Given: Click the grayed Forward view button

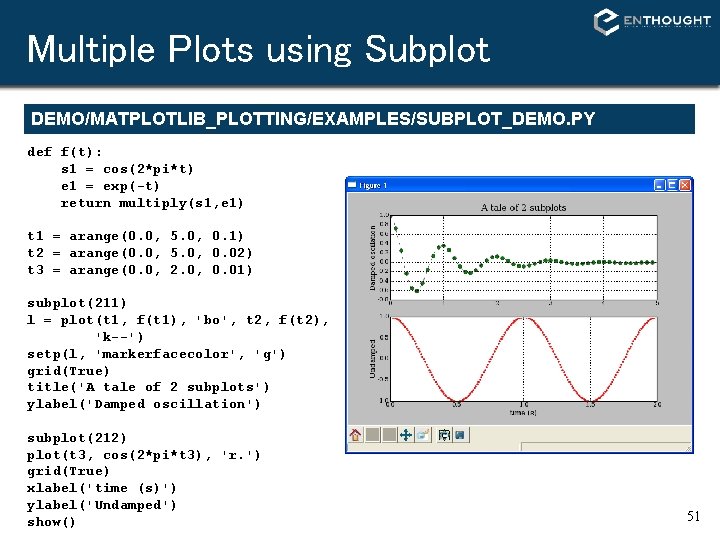Looking at the screenshot, I should tap(389, 434).
